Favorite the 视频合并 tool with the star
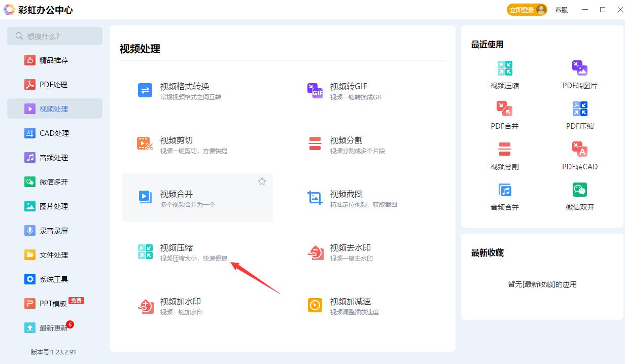Image resolution: width=625 pixels, height=364 pixels. [x=262, y=181]
